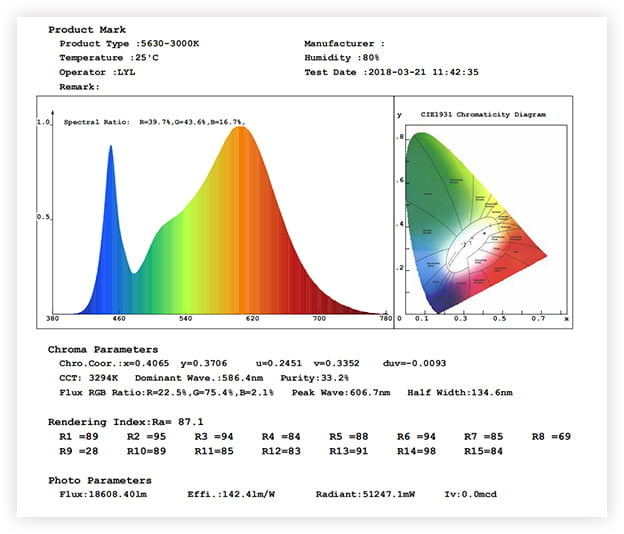Click the blue peak in spectrum chart
This screenshot has height=534, width=624.
point(110,150)
